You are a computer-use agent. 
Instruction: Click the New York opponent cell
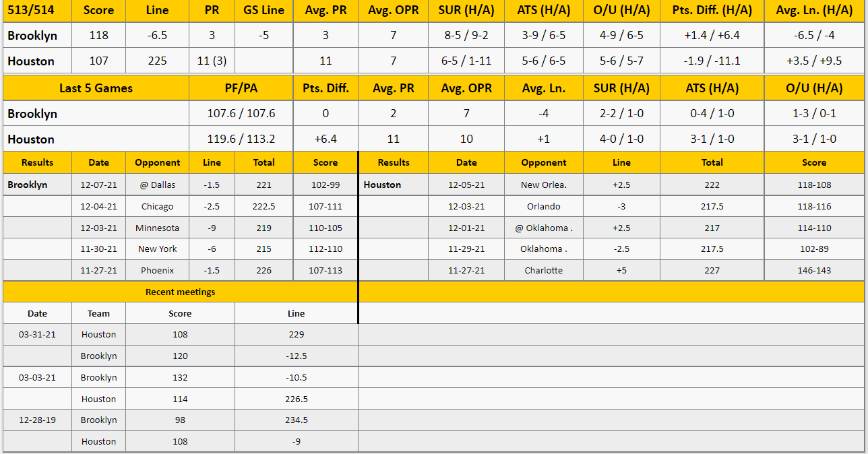[157, 249]
